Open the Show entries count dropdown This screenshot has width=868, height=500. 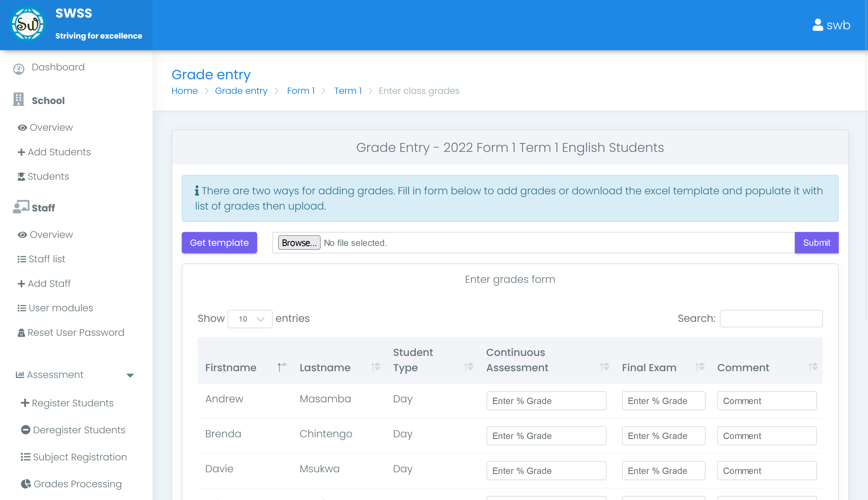[x=250, y=319]
